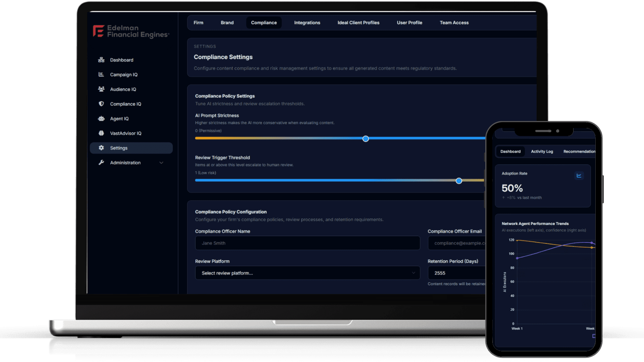The image size is (644, 362).
Task: Open Agent IQ via robot icon
Action: 101,119
